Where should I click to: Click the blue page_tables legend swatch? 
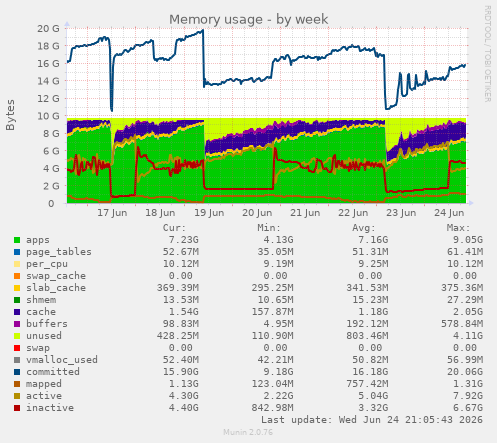[x=17, y=252]
